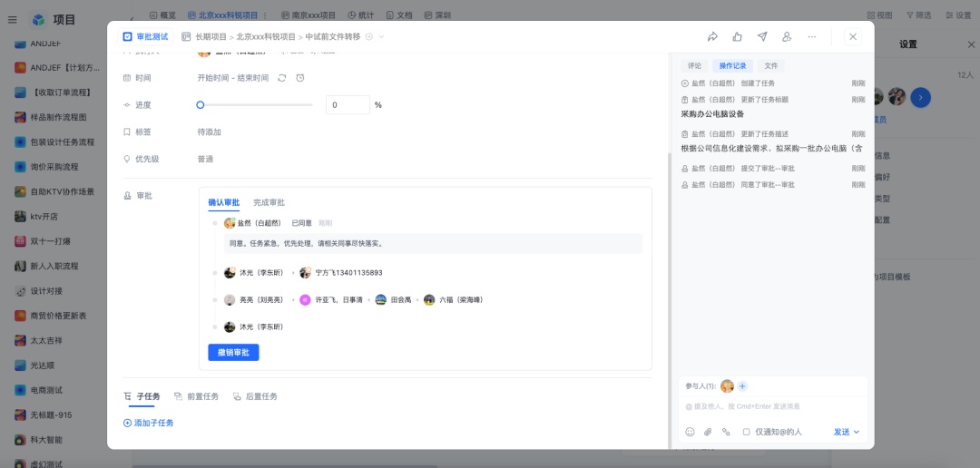Click 中试前文件转移 in the breadcrumb
The image size is (980, 468).
click(333, 37)
